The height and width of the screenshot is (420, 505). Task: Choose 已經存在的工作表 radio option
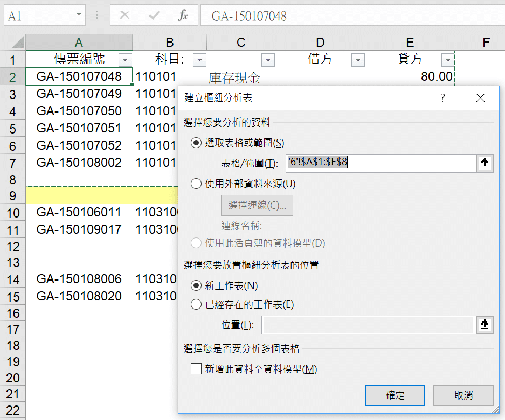point(196,304)
